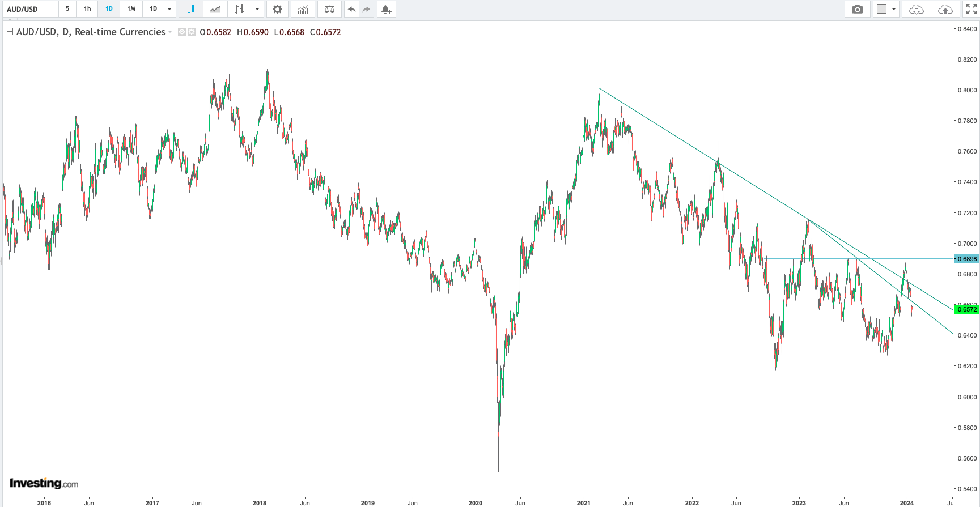Open the compare symbols scales icon

coord(329,9)
